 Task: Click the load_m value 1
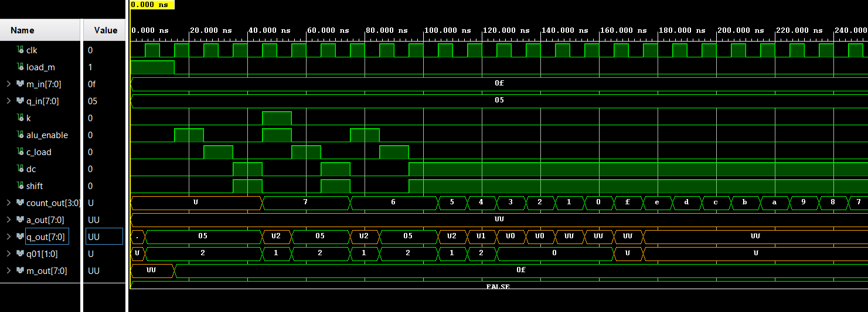tap(90, 67)
